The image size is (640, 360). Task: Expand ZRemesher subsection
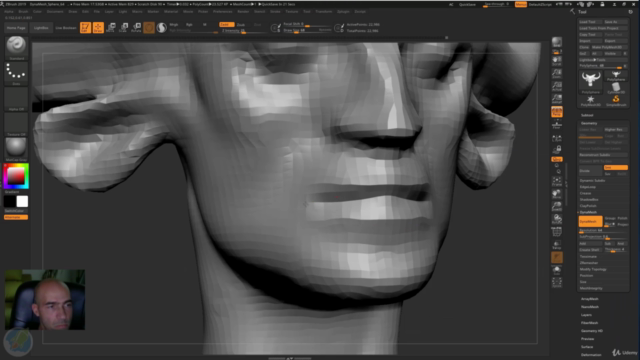589,263
